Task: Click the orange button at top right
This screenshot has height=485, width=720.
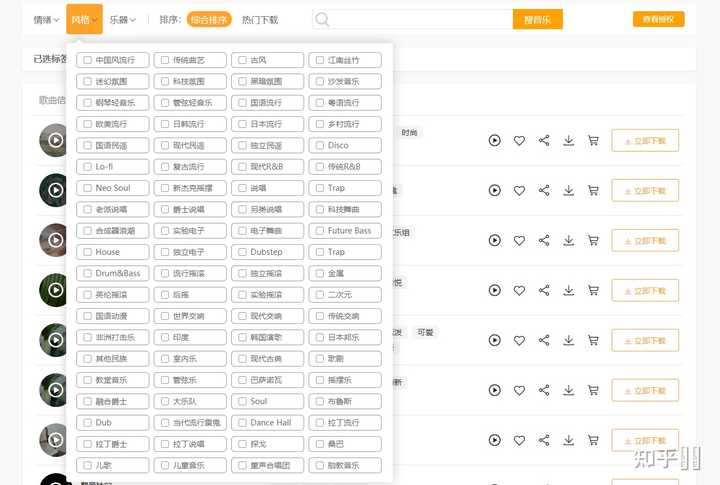Action: tap(658, 19)
